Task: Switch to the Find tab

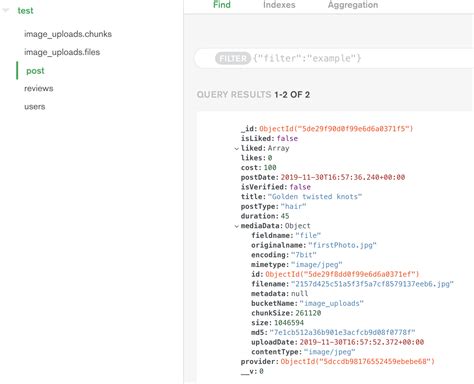Action: tap(222, 5)
